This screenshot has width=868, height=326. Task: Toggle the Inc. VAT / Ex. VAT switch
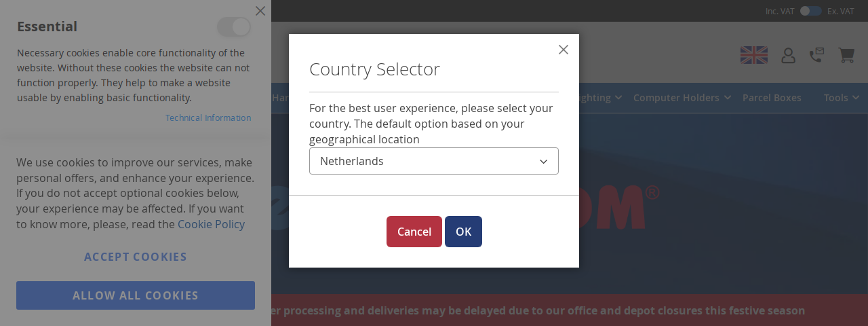pyautogui.click(x=810, y=11)
